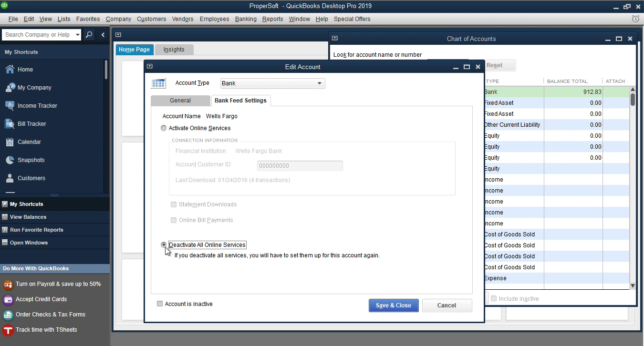This screenshot has width=644, height=346.
Task: Select My Shortcuts panel icon
Action: 5,204
